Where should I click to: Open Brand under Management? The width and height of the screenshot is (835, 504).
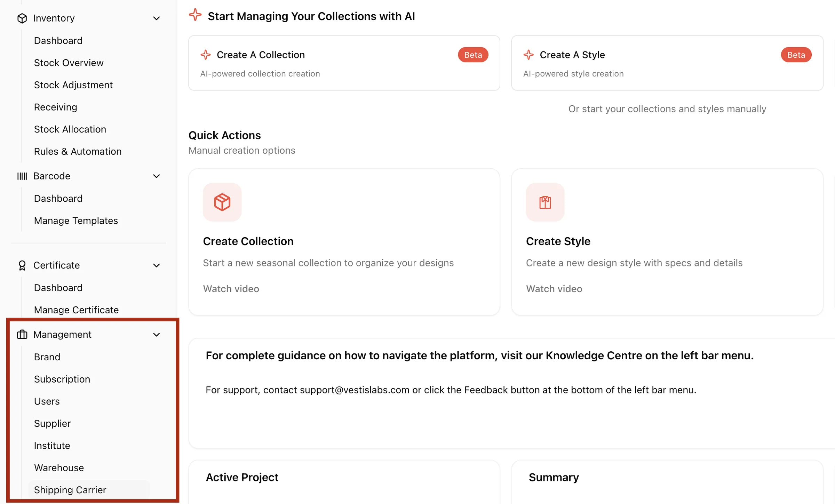click(47, 357)
